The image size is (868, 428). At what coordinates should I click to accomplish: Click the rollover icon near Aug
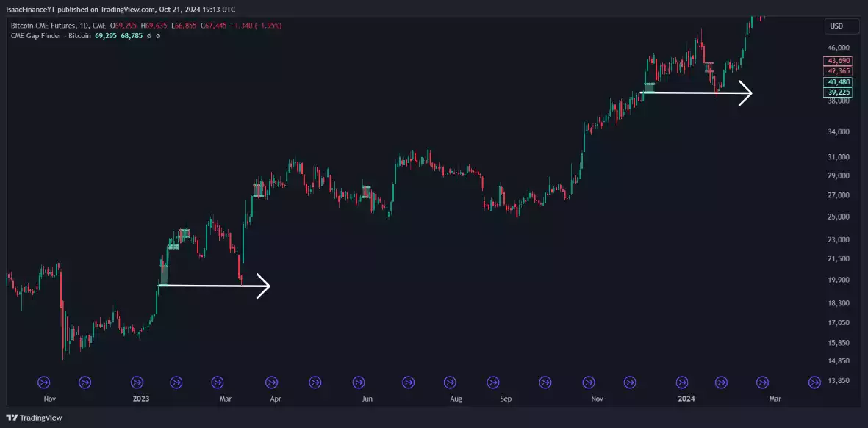coord(448,382)
